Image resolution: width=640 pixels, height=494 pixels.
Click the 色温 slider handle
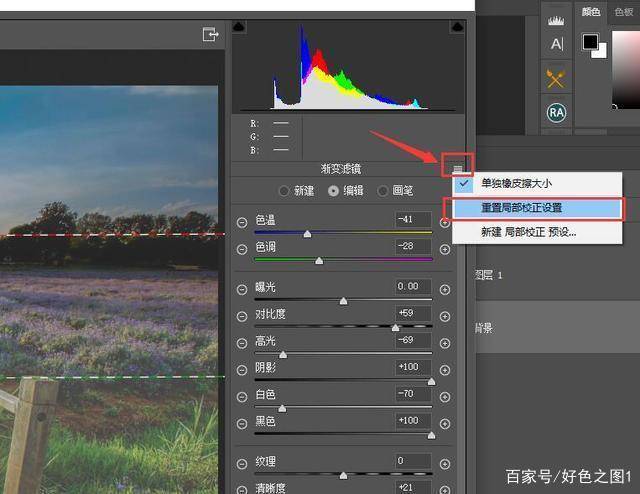tap(307, 234)
